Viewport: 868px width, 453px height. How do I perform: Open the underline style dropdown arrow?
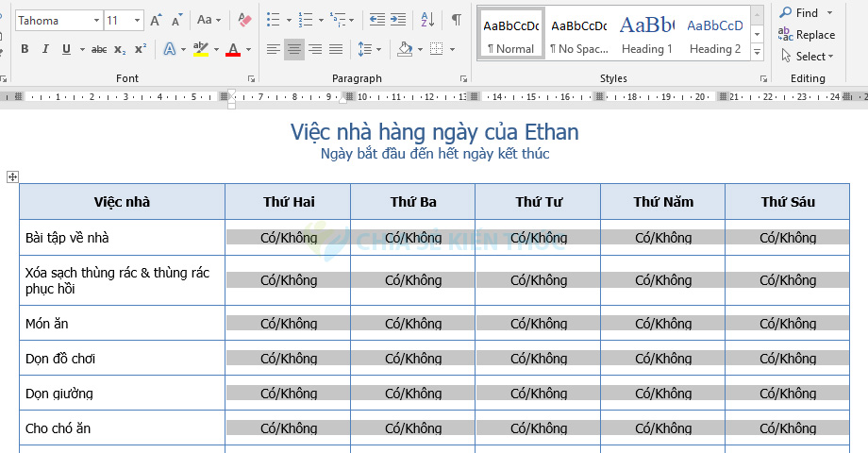click(82, 49)
